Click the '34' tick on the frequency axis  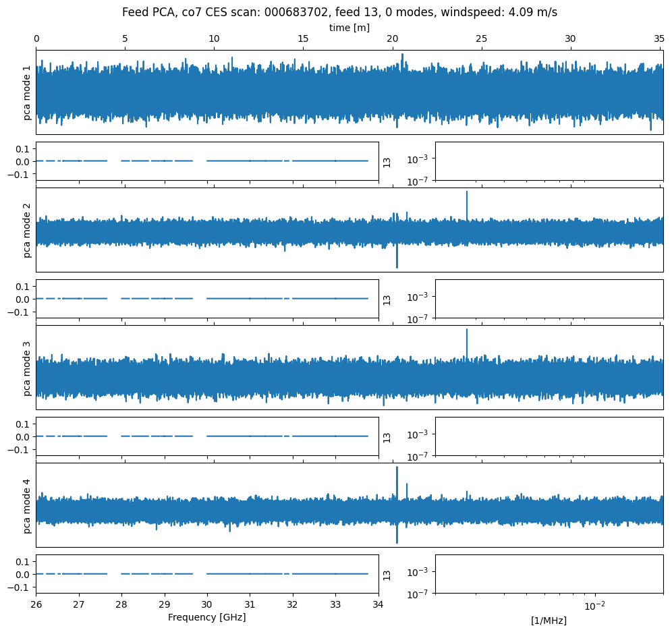tap(379, 604)
